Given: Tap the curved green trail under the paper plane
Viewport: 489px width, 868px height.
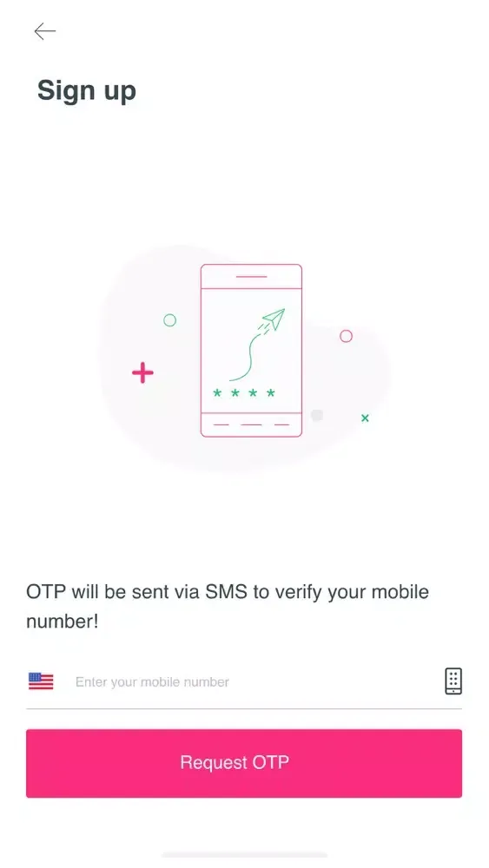Looking at the screenshot, I should pyautogui.click(x=248, y=355).
